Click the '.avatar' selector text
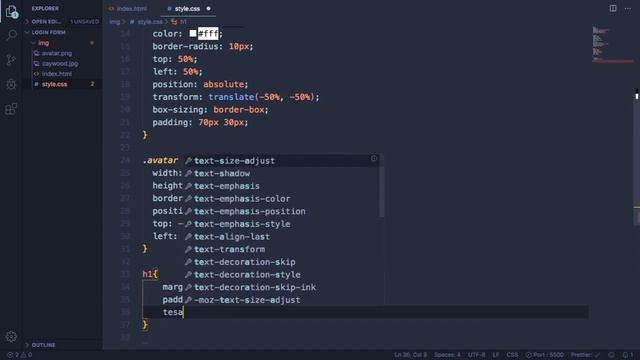This screenshot has height=360, width=640. click(x=160, y=161)
